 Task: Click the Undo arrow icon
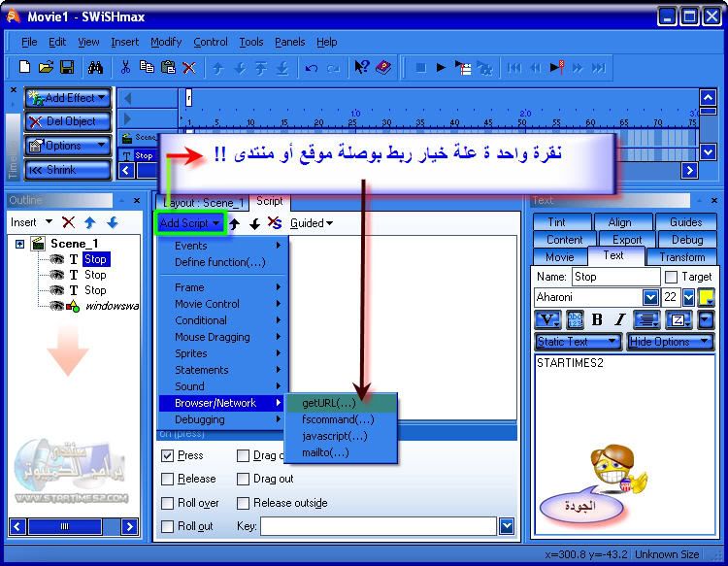tap(311, 69)
